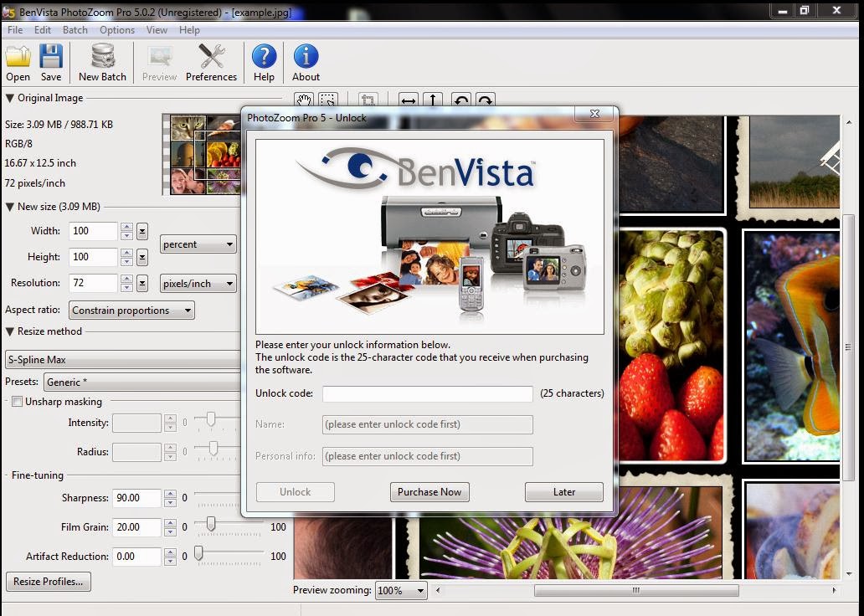Click the Film Grain value field
The height and width of the screenshot is (616, 864).
(x=136, y=527)
